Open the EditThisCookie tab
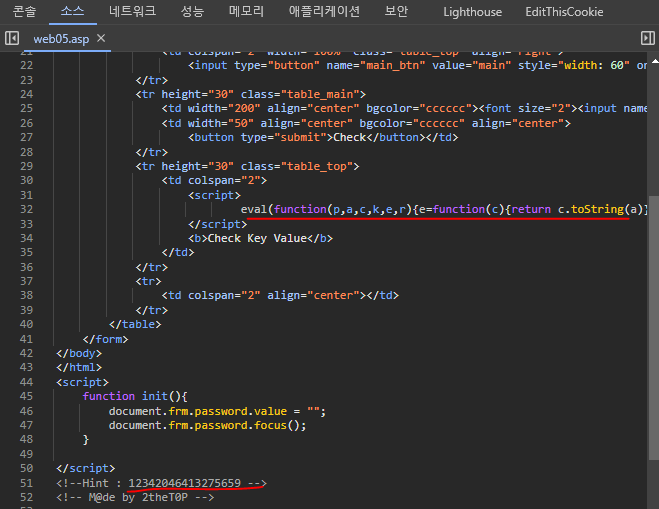 (564, 12)
